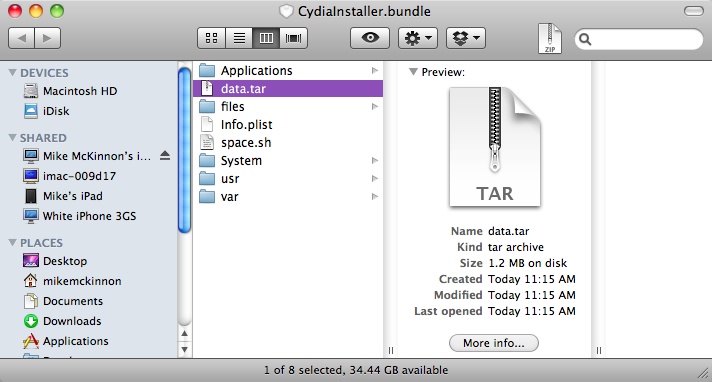This screenshot has height=382, width=712.
Task: Click the Modified 'Today 11:15 AM' value
Action: (x=532, y=295)
